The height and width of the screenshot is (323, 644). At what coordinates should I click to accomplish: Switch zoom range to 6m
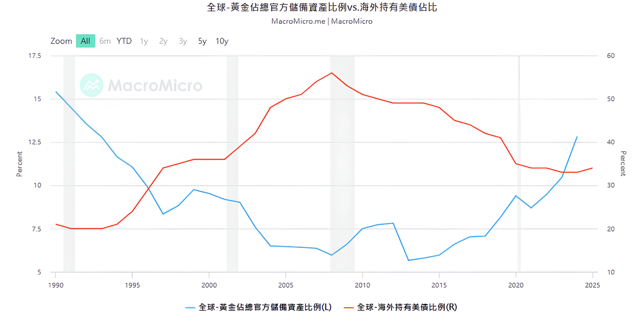click(x=105, y=41)
